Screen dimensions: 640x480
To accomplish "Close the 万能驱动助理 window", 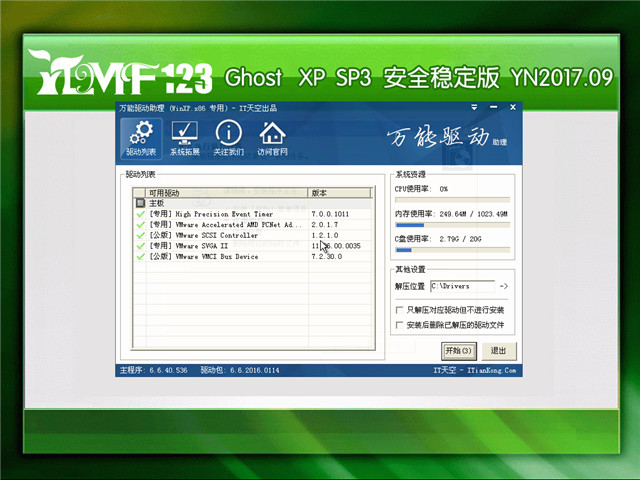I will pos(512,108).
